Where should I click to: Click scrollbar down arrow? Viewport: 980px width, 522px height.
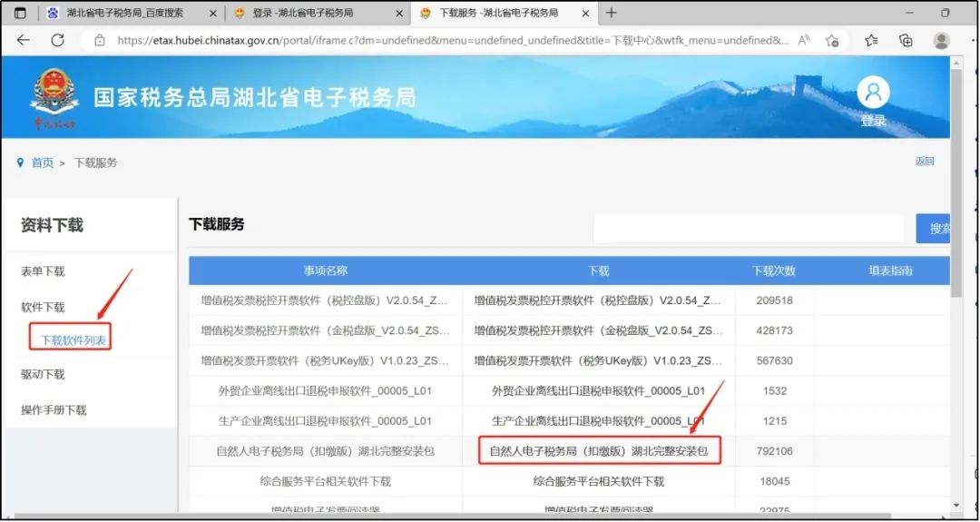click(x=956, y=505)
